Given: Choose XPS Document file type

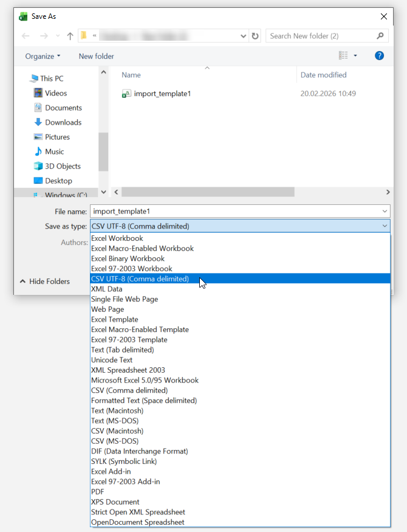Looking at the screenshot, I should tap(241, 502).
